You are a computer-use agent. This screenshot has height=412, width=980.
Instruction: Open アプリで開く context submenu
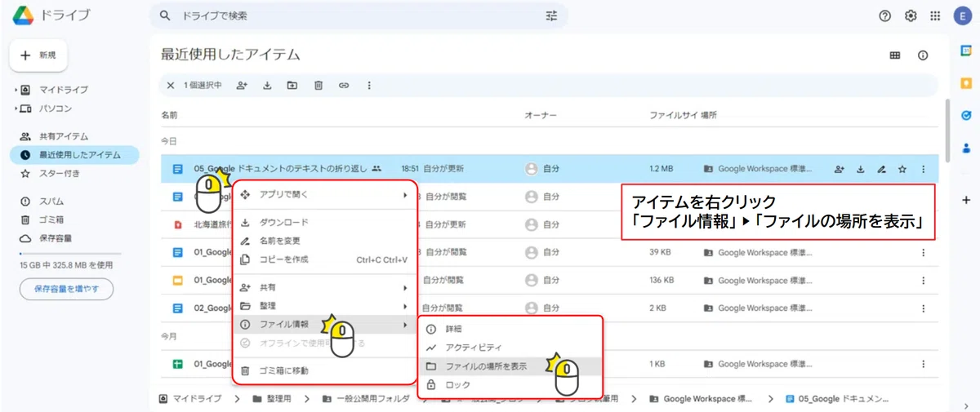coord(325,195)
